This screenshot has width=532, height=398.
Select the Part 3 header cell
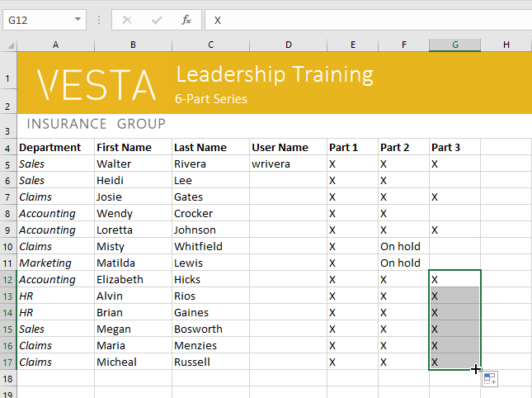point(454,147)
